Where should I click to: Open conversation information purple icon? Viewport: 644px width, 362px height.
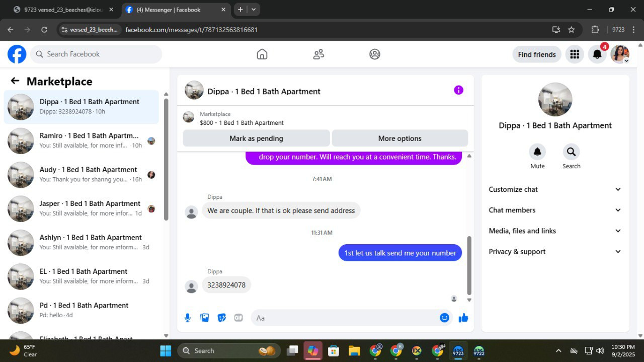(458, 90)
